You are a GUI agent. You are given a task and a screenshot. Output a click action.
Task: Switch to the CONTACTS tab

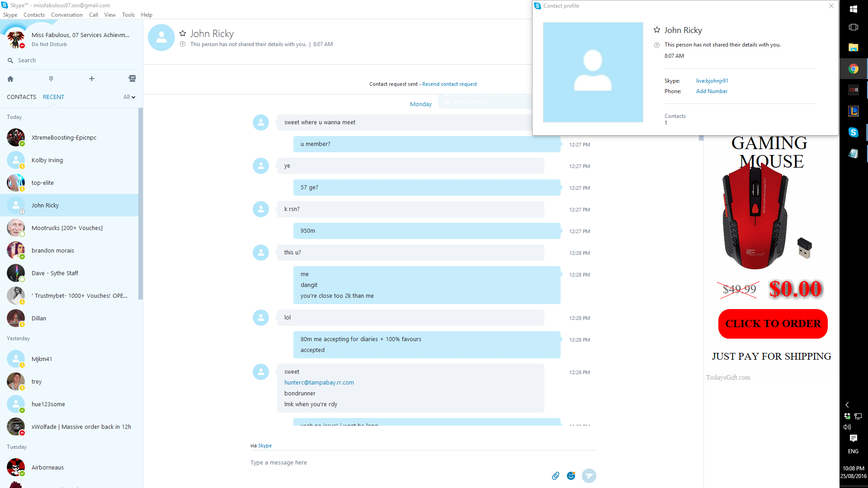coord(21,97)
